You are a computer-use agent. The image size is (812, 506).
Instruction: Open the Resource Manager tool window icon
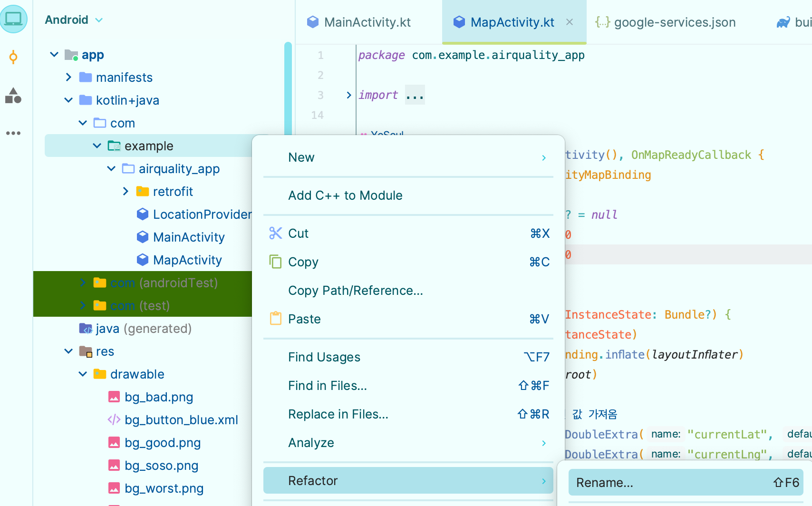click(13, 96)
